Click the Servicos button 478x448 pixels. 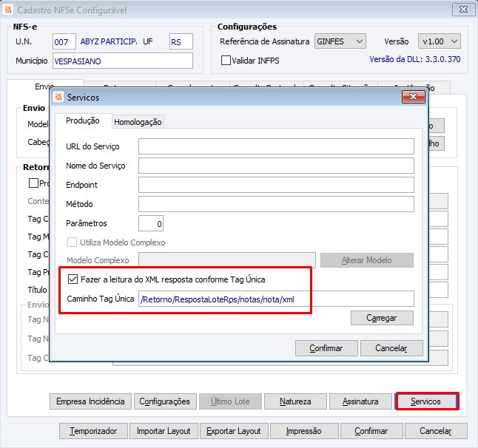tap(426, 401)
